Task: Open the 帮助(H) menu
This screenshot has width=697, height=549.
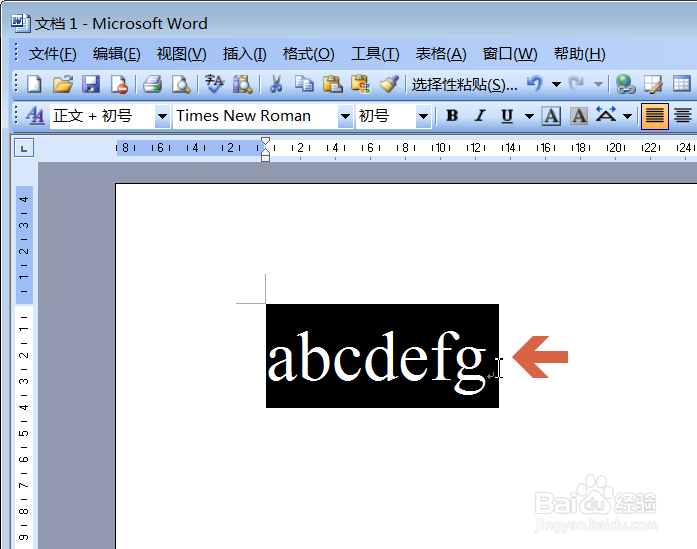Action: click(579, 54)
